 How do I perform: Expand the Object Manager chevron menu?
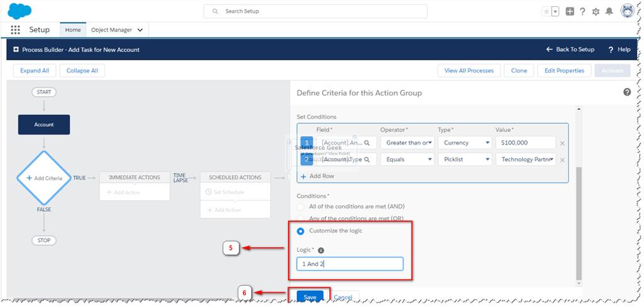(140, 30)
